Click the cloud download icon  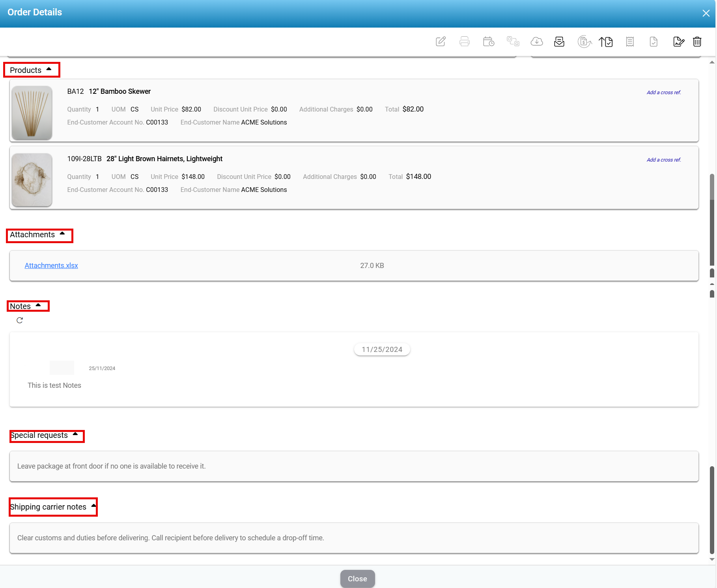point(536,41)
